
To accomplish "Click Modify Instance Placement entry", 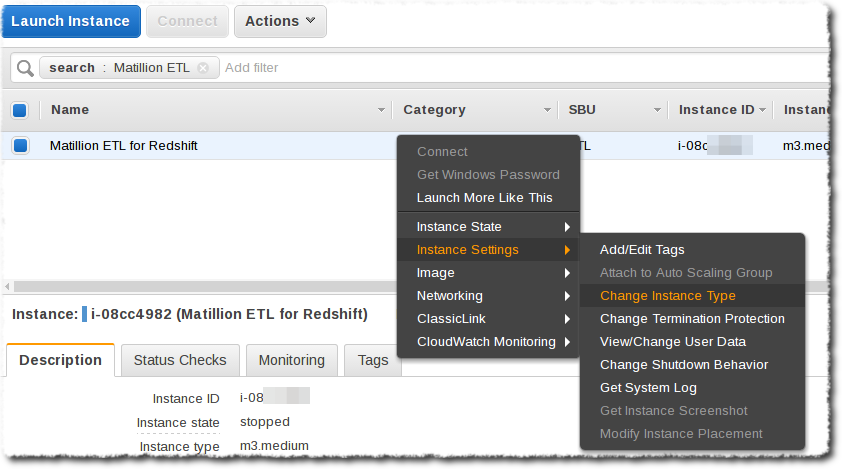I will tap(692, 434).
